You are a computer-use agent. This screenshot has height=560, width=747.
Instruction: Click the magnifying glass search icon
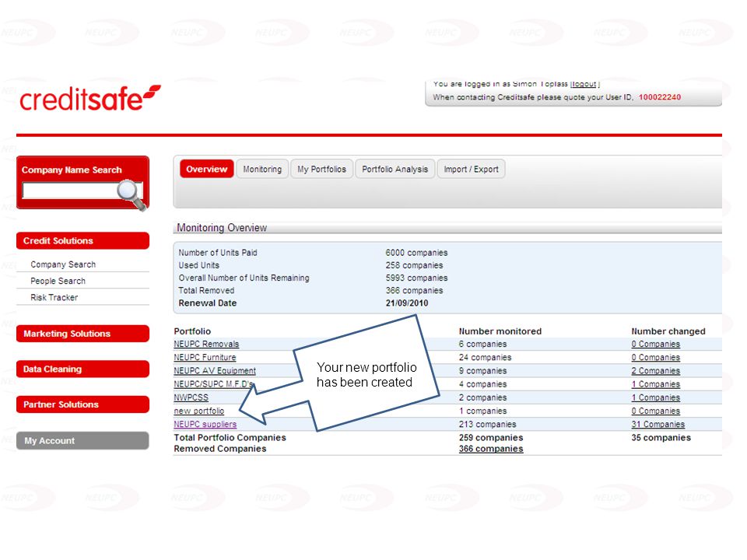click(132, 194)
